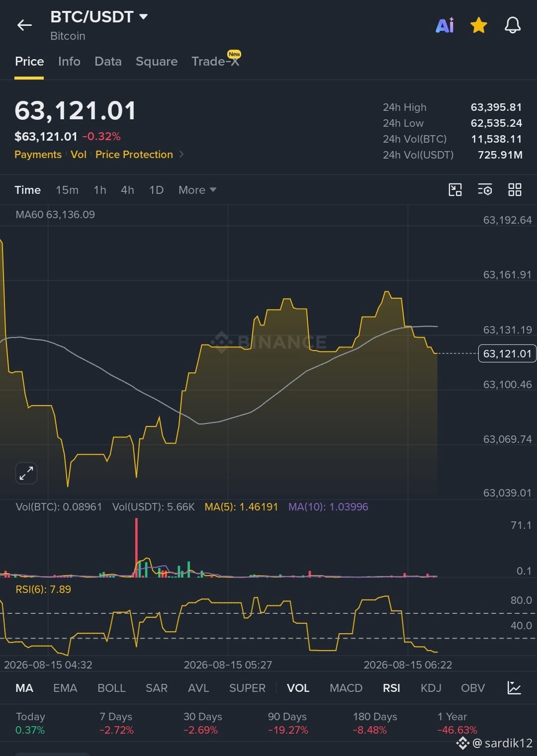Image resolution: width=537 pixels, height=756 pixels.
Task: Tap the Today 0.37% performance
Action: point(30,723)
